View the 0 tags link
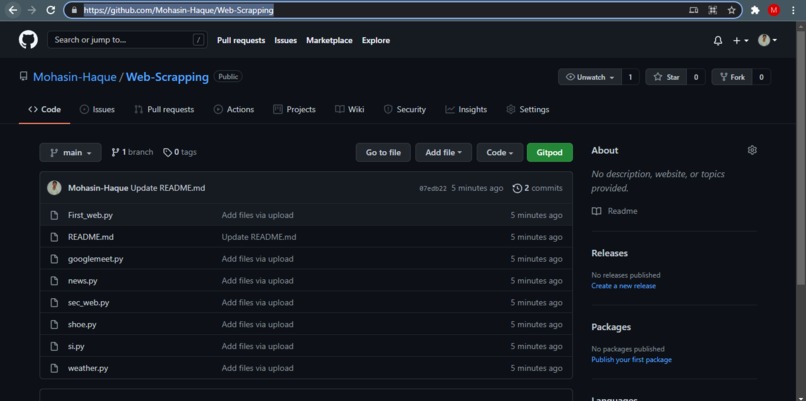 click(180, 152)
